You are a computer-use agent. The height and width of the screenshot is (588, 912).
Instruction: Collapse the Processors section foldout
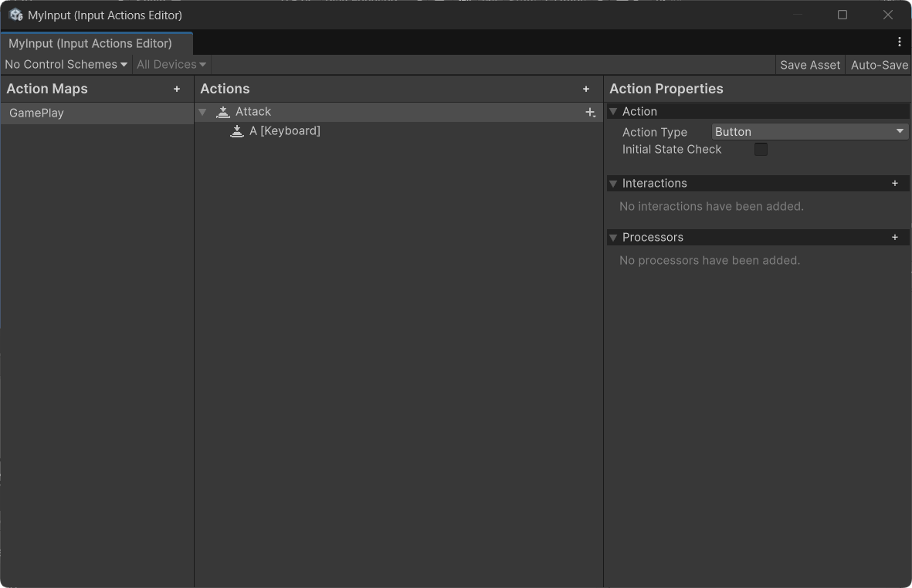tap(613, 238)
